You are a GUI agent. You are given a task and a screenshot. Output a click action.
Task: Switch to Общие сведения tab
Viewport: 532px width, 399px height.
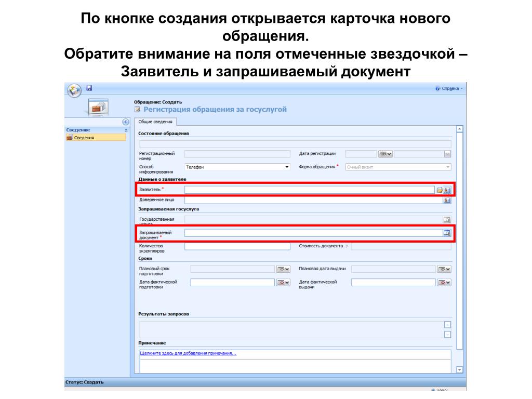pyautogui.click(x=155, y=122)
